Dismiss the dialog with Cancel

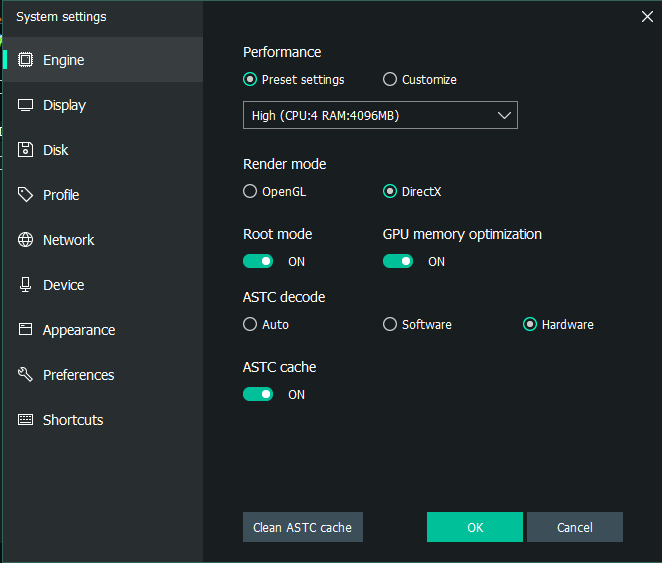click(x=574, y=527)
